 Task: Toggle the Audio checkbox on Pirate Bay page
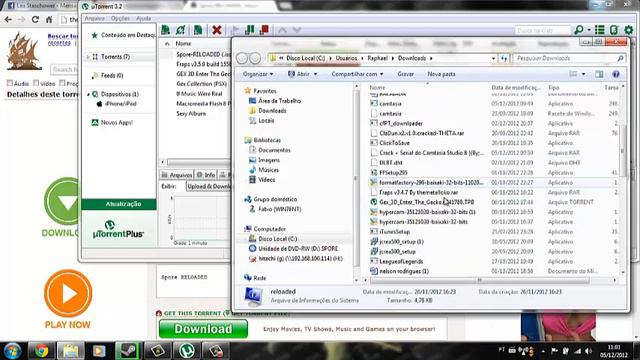[10, 83]
